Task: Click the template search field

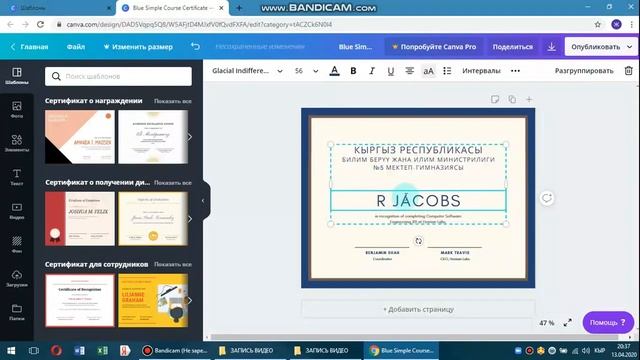Action: pos(118,76)
